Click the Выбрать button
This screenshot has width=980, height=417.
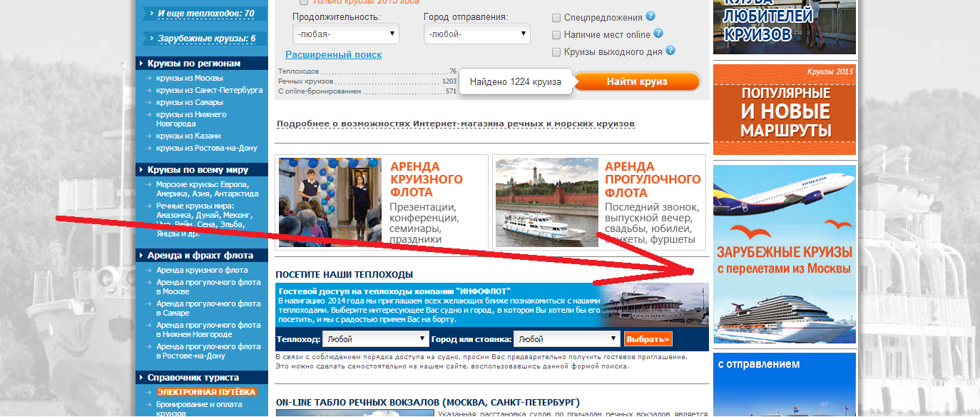pos(648,339)
